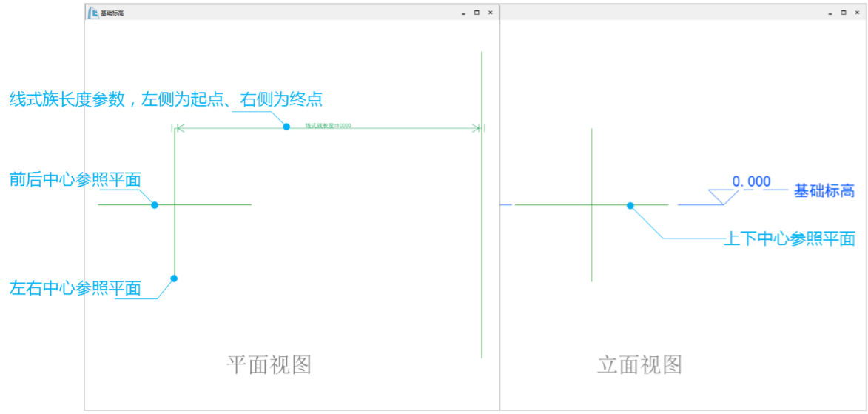Select the dimension label 线式族长度=10000
The image size is (868, 414).
pyautogui.click(x=329, y=125)
